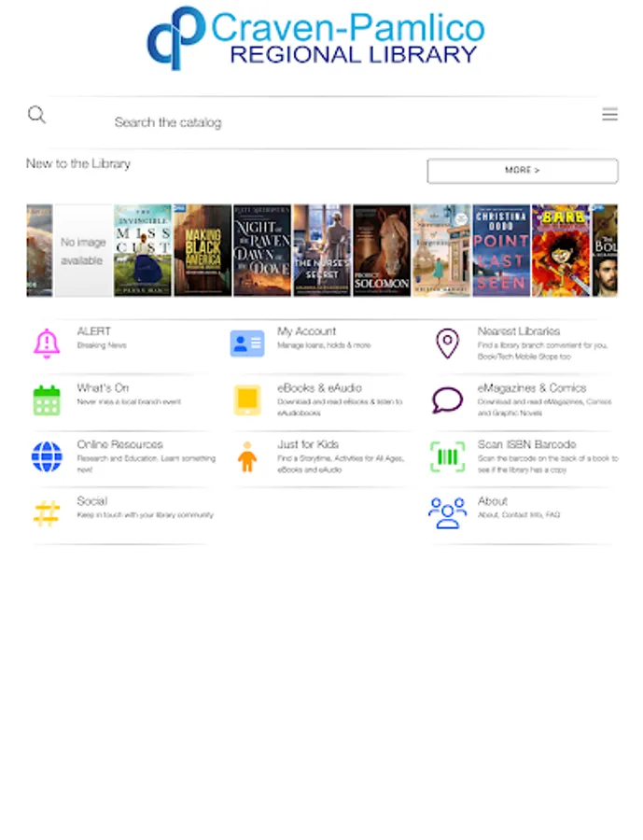Screen dimensions: 643x840
Task: Click 'Never miss a local branch event' text
Action: point(129,401)
